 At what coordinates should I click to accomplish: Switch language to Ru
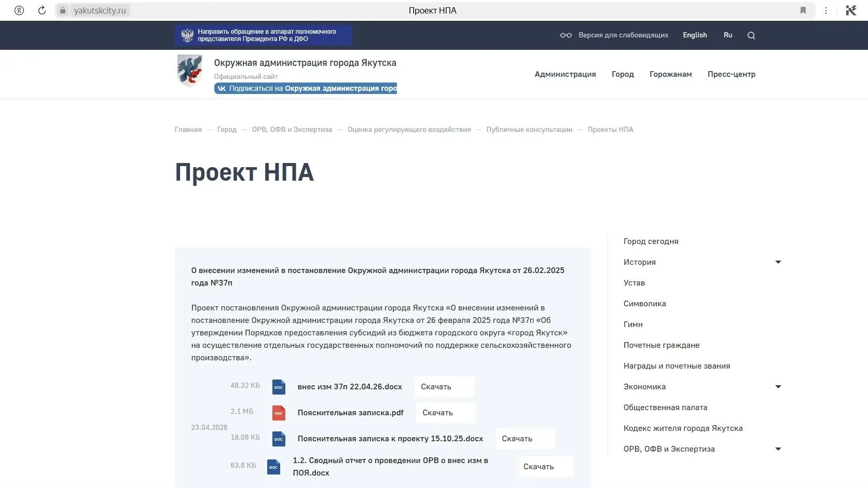coord(728,35)
